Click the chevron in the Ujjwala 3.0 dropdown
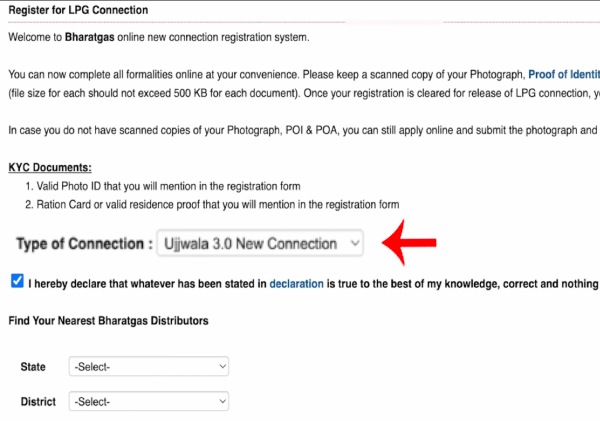Viewport: 600px width, 421px height. pos(354,243)
